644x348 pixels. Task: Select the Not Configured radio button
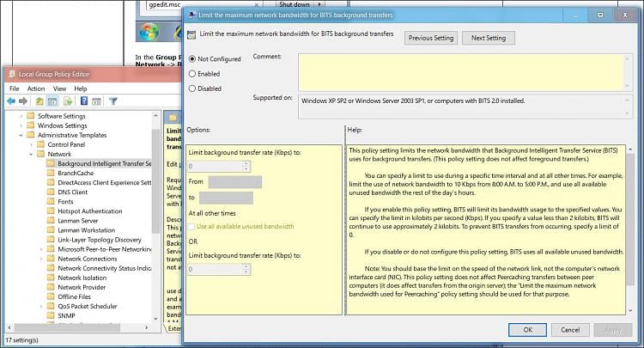[191, 58]
